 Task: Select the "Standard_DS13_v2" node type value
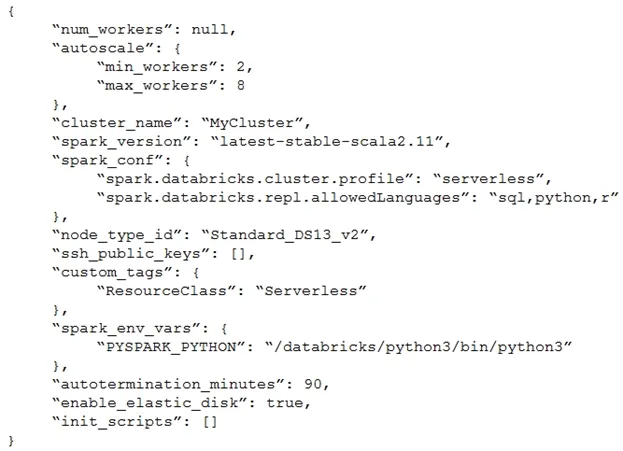coord(284,235)
